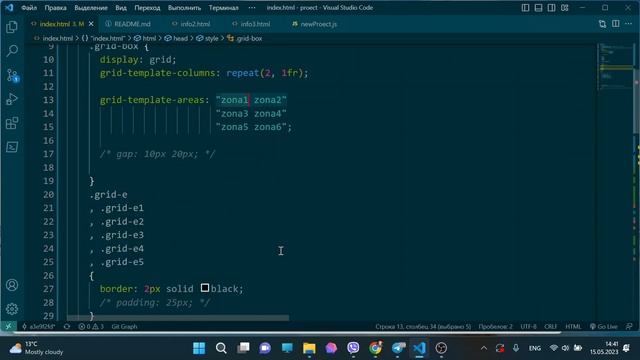Viewport: 640px width, 360px height.
Task: Show hidden tray icons chevron
Action: pos(484,348)
